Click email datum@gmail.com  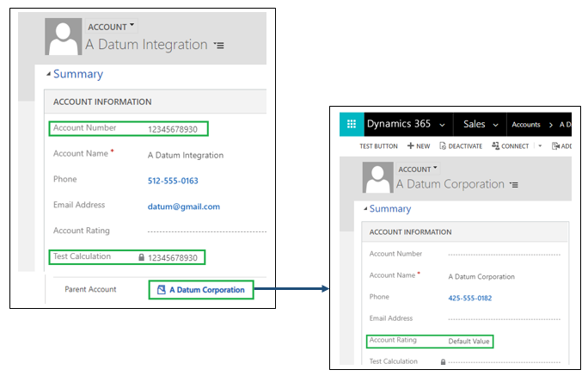[184, 206]
